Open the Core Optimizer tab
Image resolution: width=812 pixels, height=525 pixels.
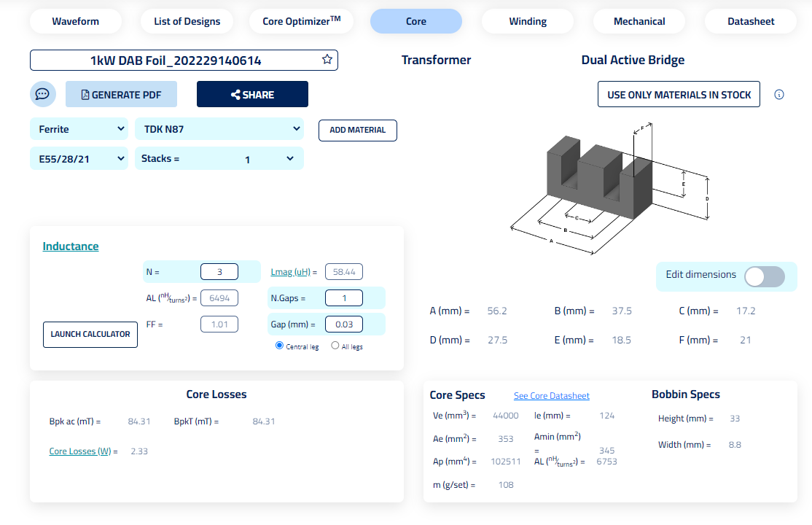point(301,21)
